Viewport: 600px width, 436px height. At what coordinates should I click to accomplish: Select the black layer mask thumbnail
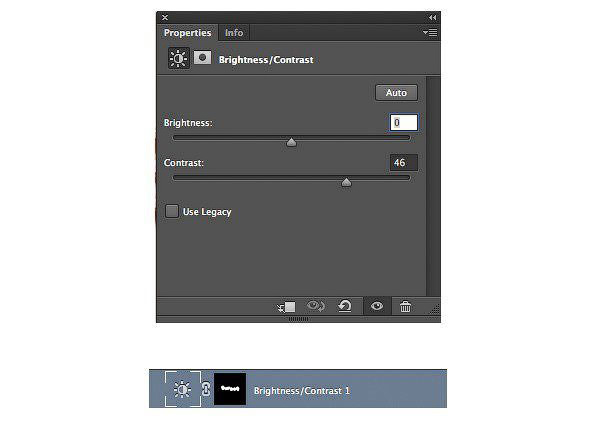coord(230,389)
